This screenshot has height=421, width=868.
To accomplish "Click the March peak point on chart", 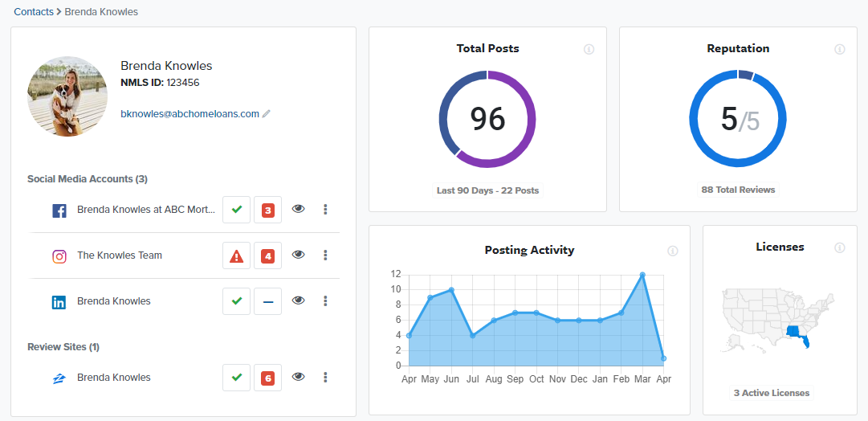I will [642, 275].
